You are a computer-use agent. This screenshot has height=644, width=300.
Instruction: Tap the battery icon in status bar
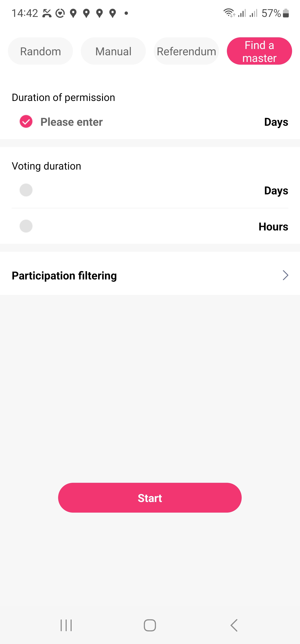click(x=286, y=13)
